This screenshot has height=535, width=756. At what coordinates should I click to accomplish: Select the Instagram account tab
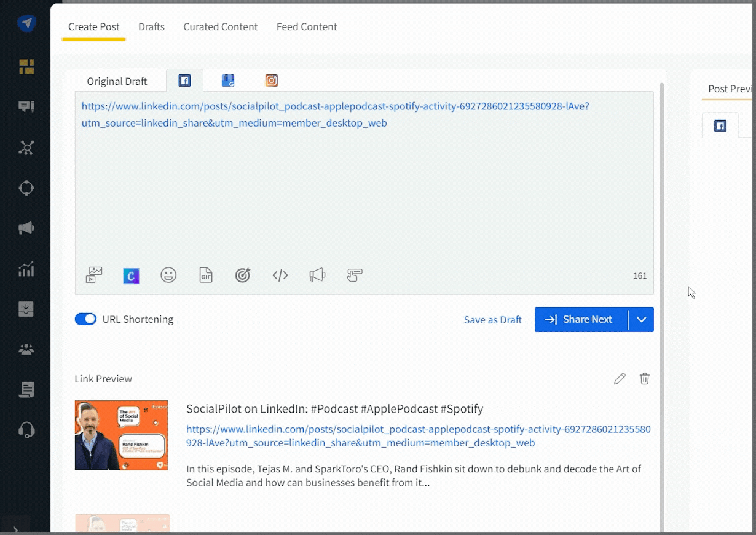pyautogui.click(x=271, y=80)
